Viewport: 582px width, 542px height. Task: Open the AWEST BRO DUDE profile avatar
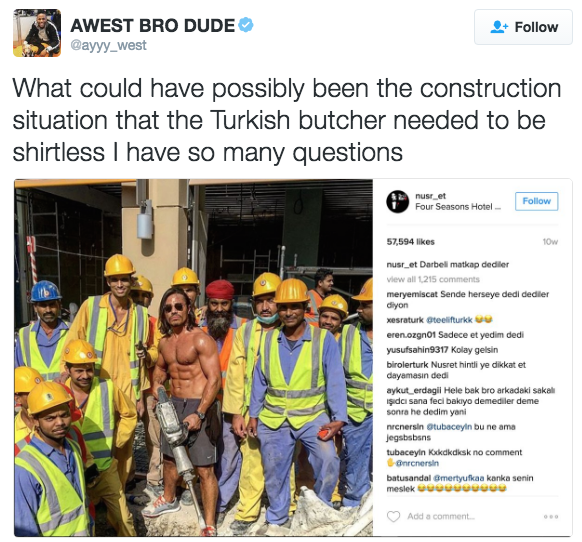pos(37,33)
